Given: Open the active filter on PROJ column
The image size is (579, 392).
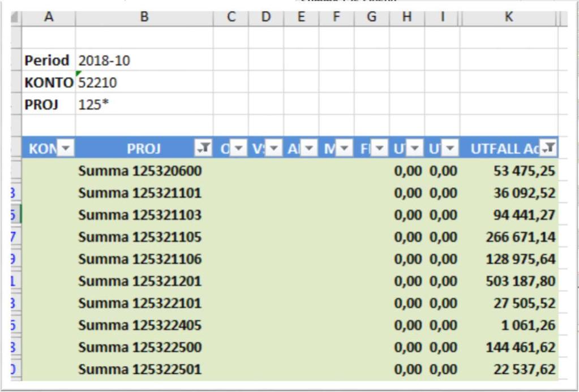Looking at the screenshot, I should click(203, 149).
